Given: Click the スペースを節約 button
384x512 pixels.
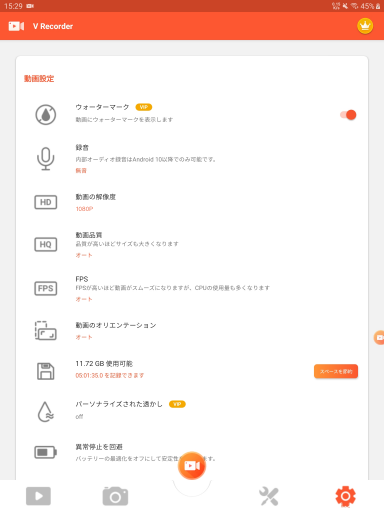Looking at the screenshot, I should (x=336, y=371).
